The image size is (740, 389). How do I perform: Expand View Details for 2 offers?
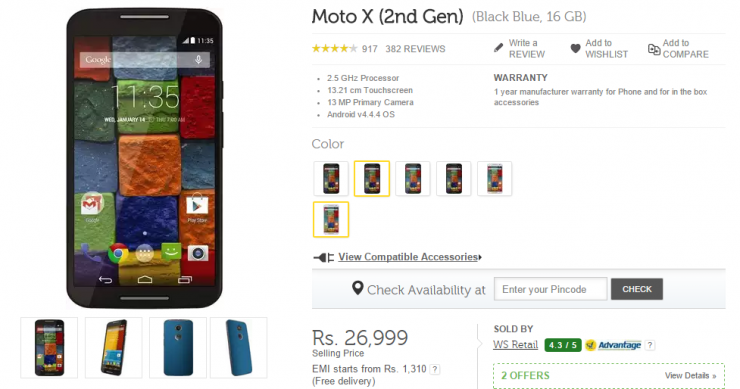(690, 376)
